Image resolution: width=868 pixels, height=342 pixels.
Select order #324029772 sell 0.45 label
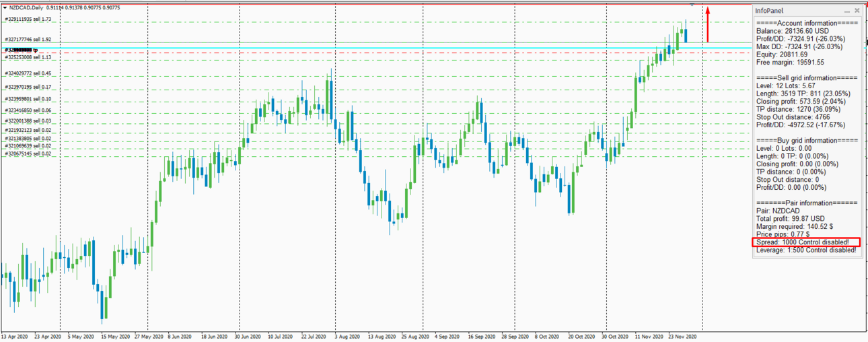click(28, 73)
